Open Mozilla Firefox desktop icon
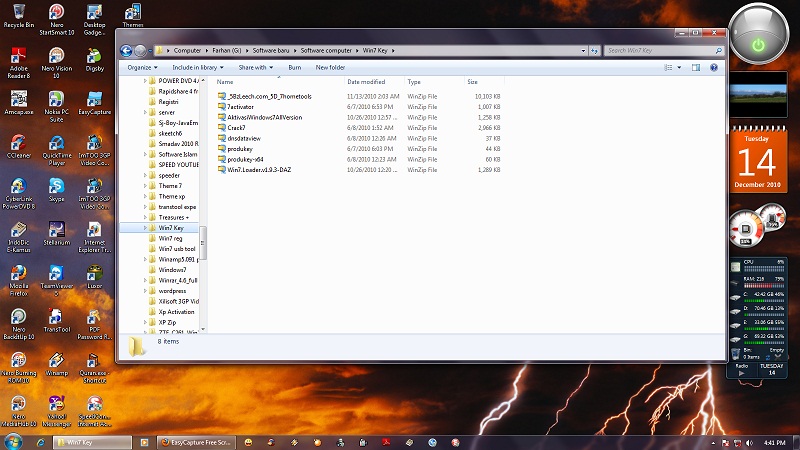 coord(19,280)
